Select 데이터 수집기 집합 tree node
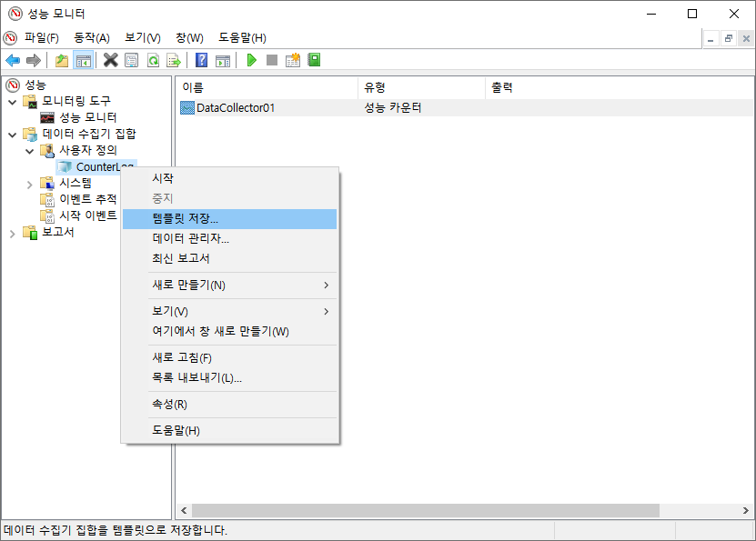756x541 pixels. pyautogui.click(x=89, y=134)
